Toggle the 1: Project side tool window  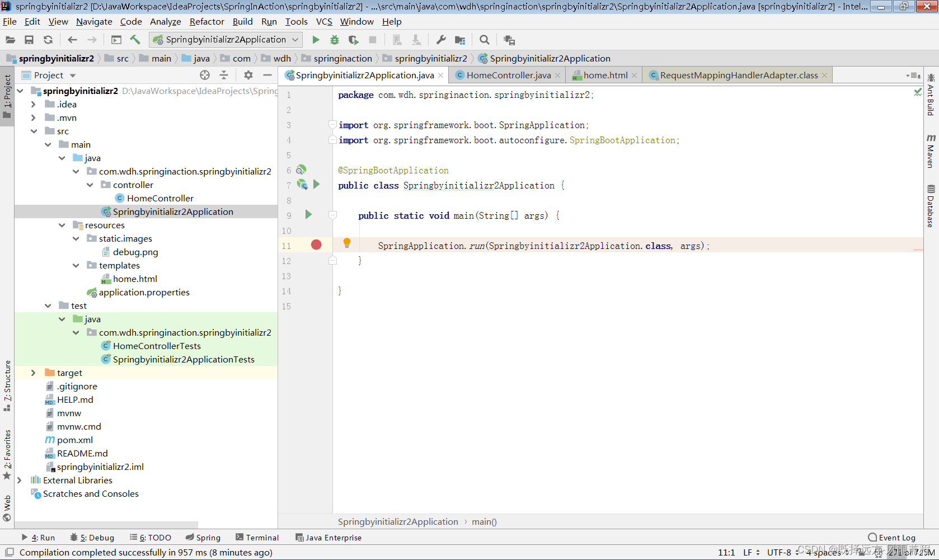tap(7, 96)
